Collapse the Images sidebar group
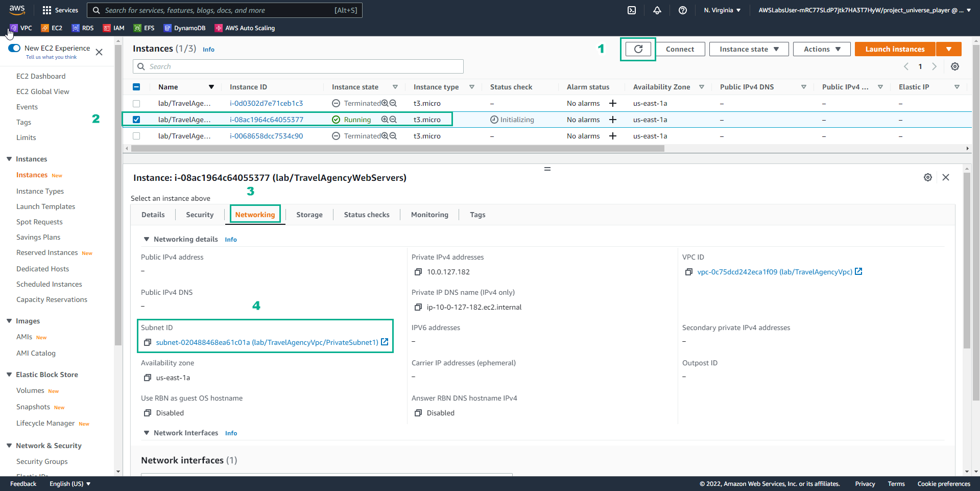 click(x=9, y=321)
